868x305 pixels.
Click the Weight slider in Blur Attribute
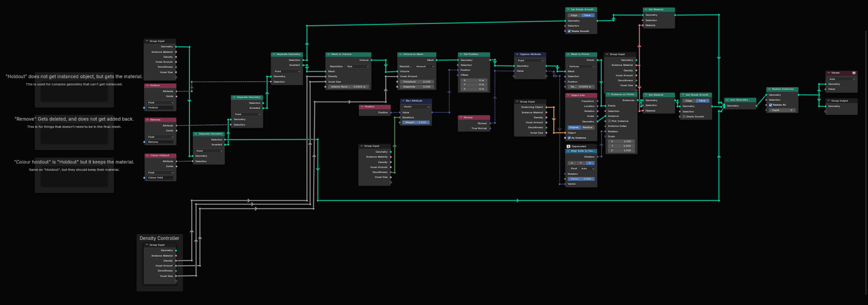click(416, 122)
